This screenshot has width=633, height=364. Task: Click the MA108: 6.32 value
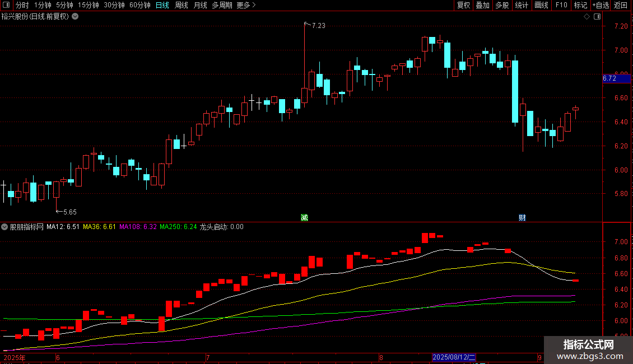[138, 227]
